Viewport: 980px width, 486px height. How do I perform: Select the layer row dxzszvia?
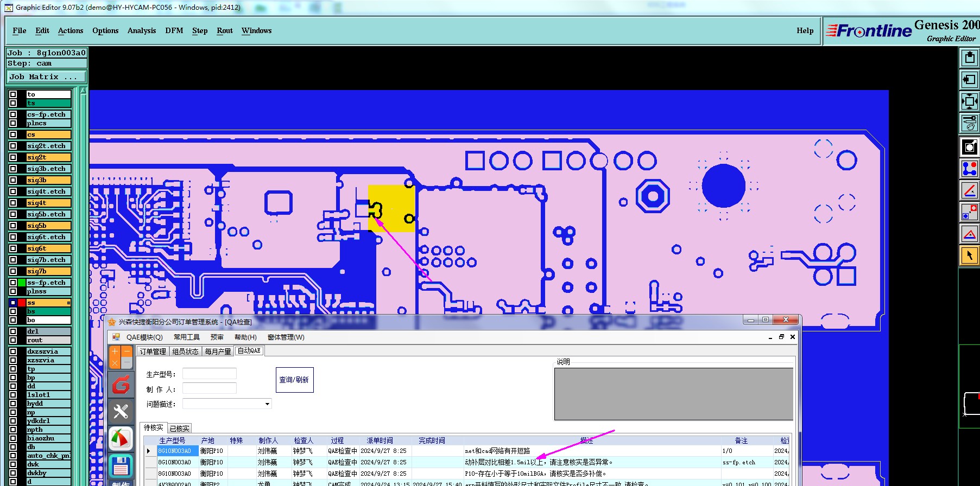coord(48,351)
